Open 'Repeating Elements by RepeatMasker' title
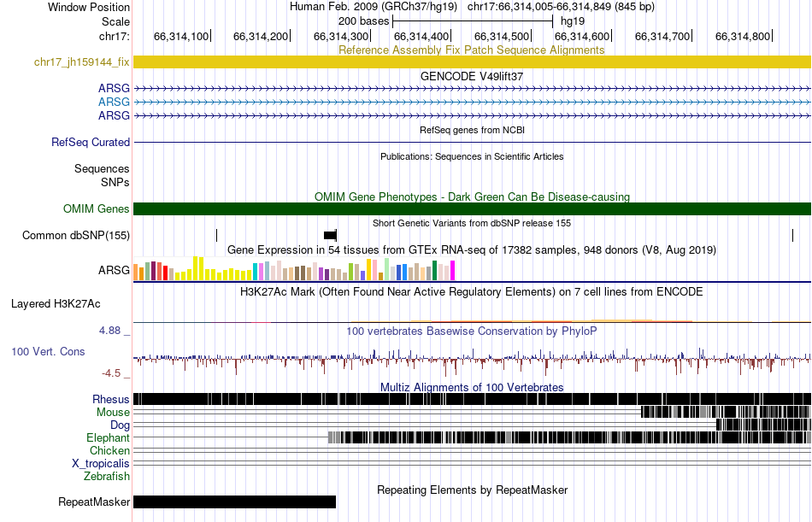 point(472,490)
